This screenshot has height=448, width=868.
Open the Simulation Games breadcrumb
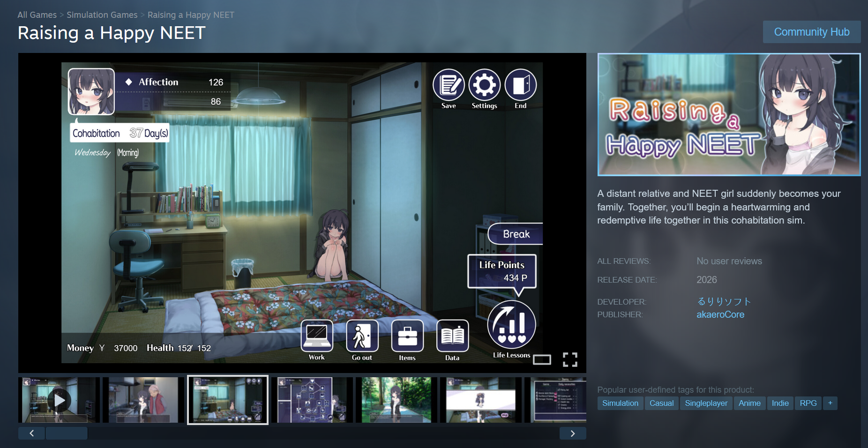tap(102, 15)
